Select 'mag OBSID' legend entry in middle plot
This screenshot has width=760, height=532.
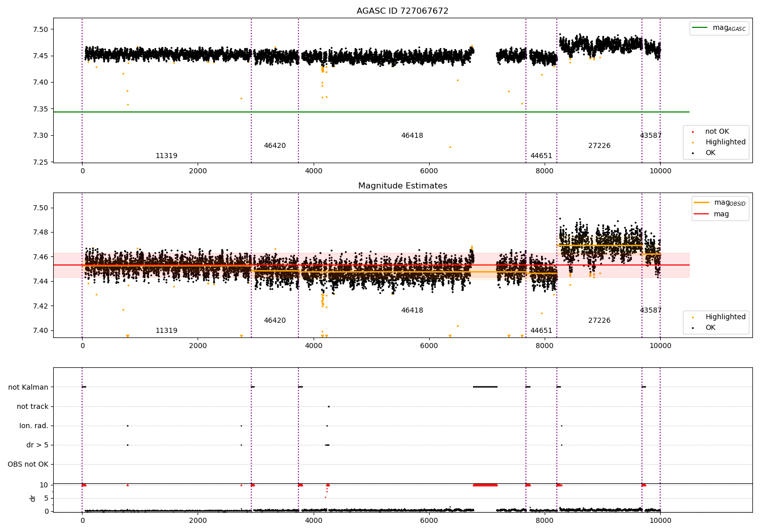coord(719,203)
